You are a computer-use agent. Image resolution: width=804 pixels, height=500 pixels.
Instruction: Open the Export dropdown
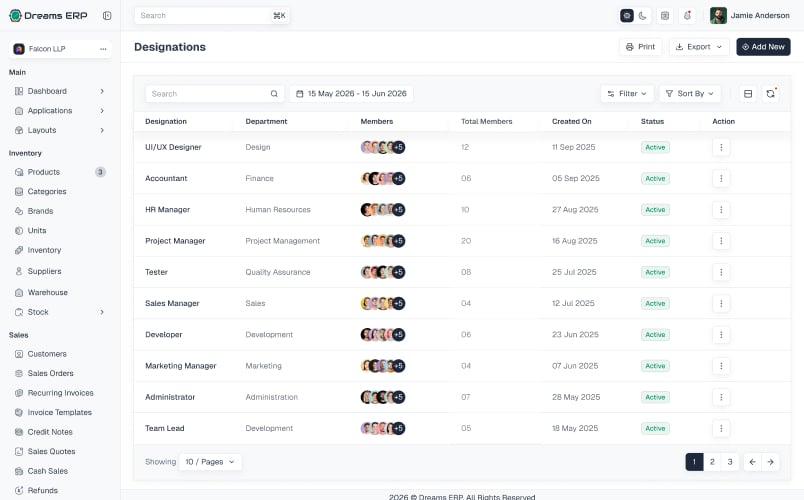pos(699,47)
